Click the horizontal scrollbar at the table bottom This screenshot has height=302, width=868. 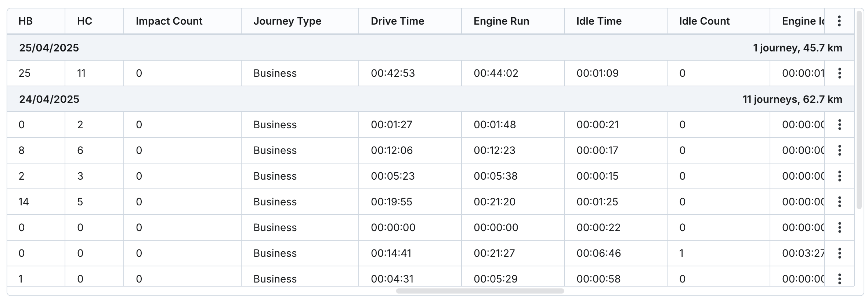coord(480,291)
